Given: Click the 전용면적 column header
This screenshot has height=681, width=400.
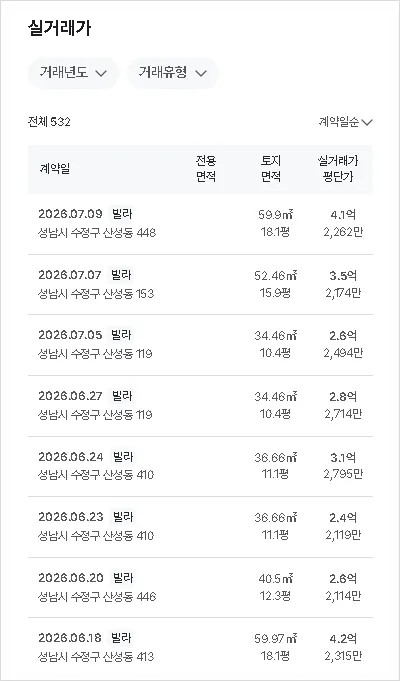Looking at the screenshot, I should pyautogui.click(x=206, y=169).
